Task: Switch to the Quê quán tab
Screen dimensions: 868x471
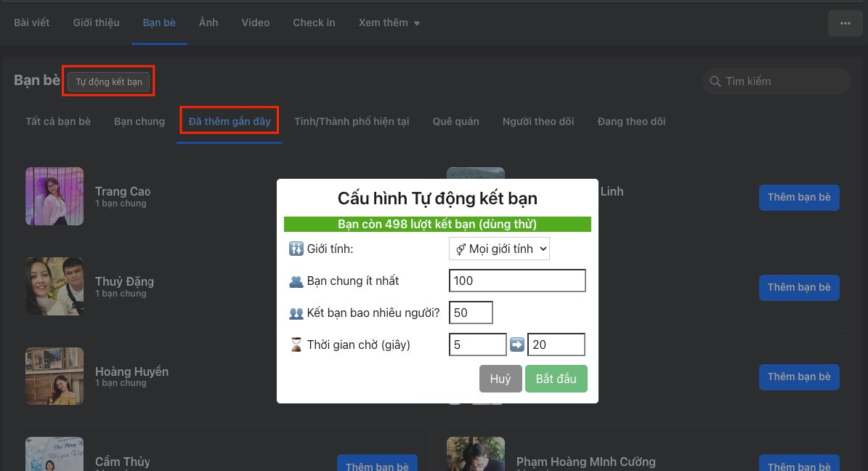Action: click(456, 121)
